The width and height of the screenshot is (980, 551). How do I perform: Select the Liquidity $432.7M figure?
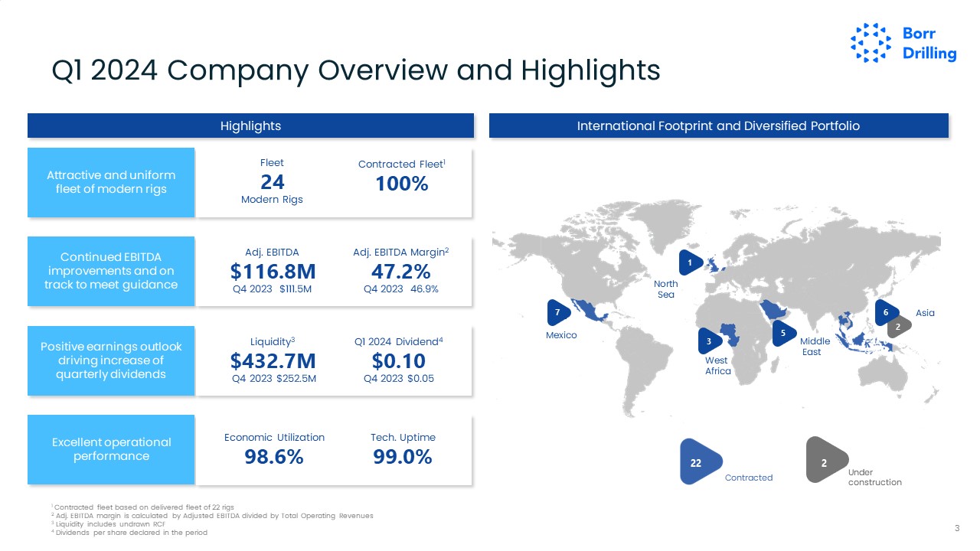coord(273,360)
